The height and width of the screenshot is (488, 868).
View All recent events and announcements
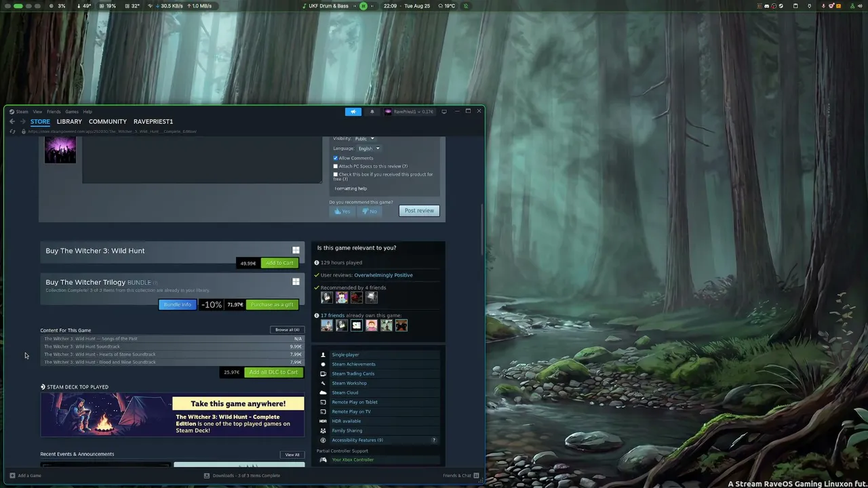(292, 455)
